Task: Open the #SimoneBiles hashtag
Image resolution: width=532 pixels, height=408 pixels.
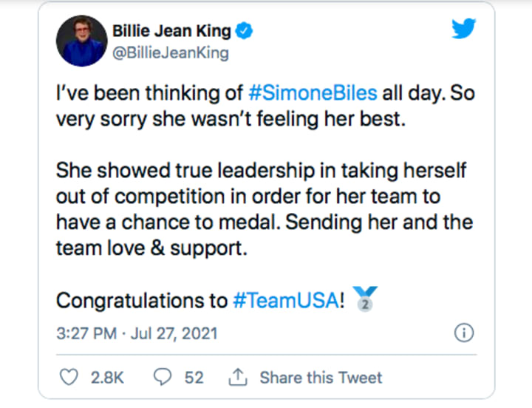Action: tap(313, 93)
